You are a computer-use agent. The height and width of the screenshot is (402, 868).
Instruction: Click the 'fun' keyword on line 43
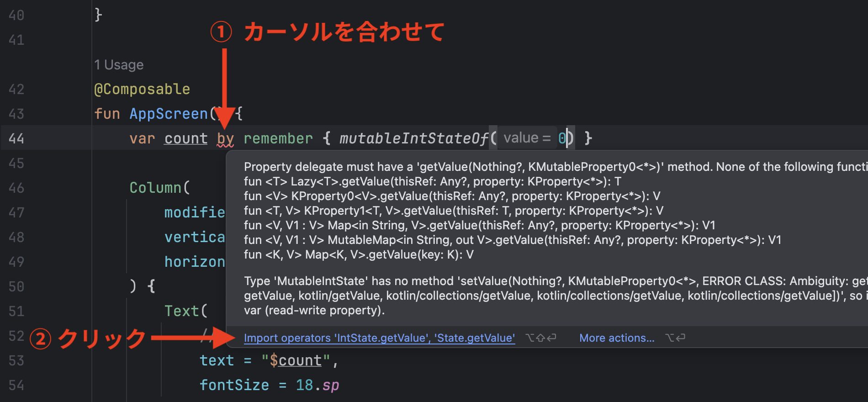click(x=107, y=114)
